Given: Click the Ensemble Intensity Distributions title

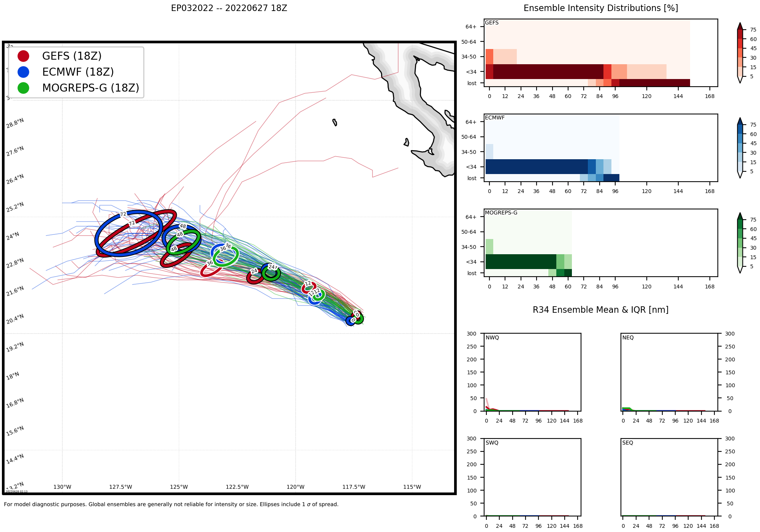Looking at the screenshot, I should click(x=600, y=8).
